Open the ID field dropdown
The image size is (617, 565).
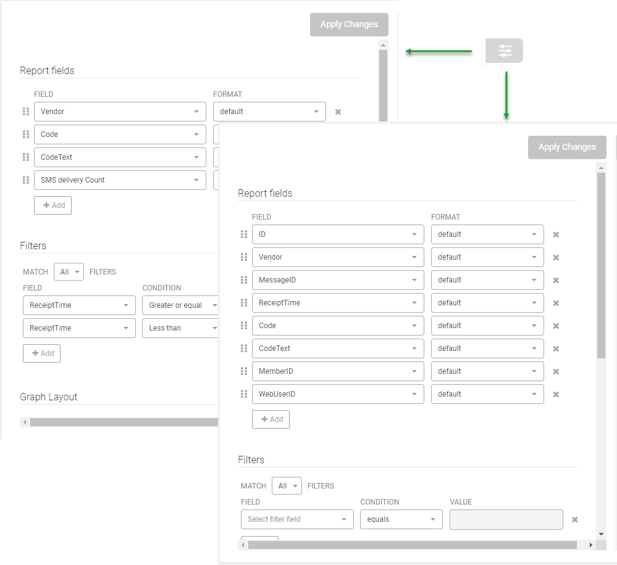coord(338,234)
